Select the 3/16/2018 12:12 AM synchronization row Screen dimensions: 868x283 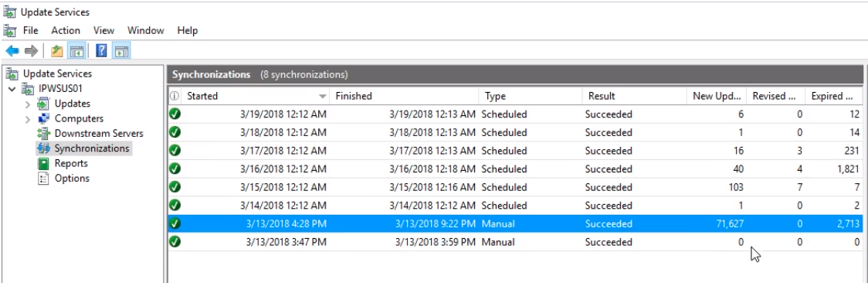[x=515, y=169]
